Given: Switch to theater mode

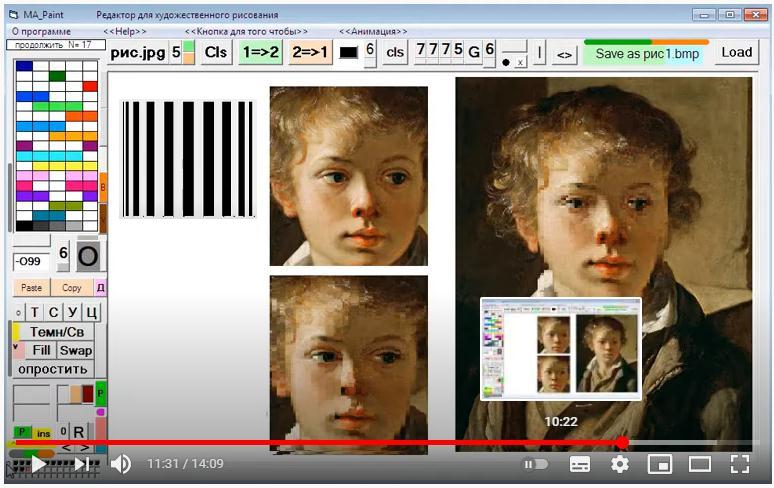Looking at the screenshot, I should tap(699, 464).
